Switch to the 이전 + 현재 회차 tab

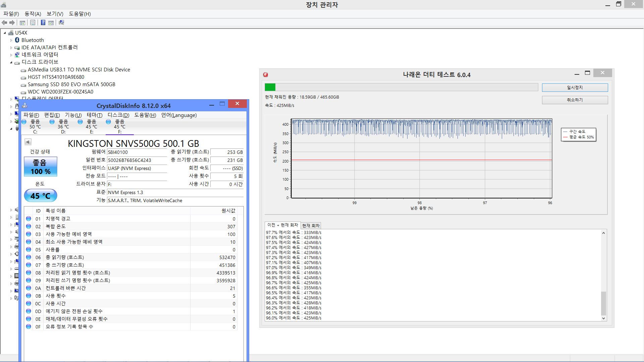point(282,225)
